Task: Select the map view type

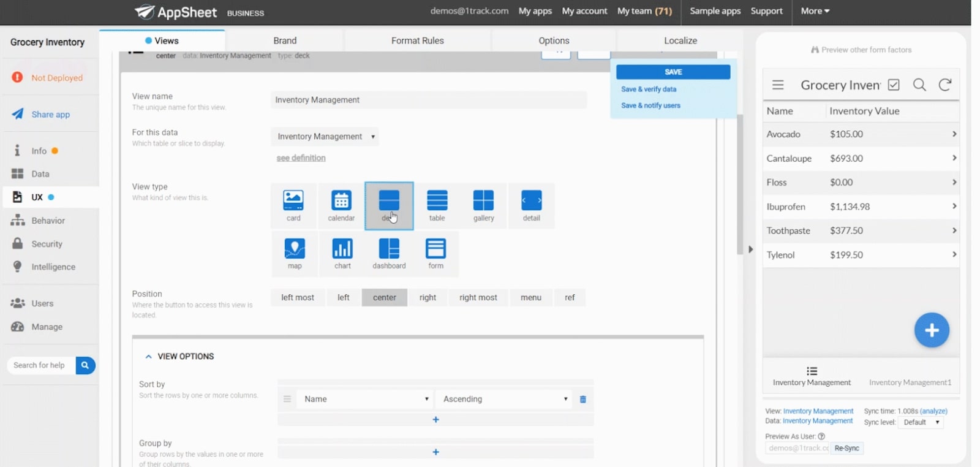Action: (x=295, y=254)
